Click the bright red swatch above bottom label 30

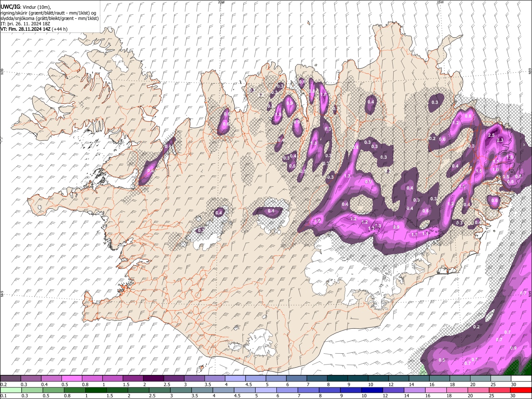tap(521, 390)
